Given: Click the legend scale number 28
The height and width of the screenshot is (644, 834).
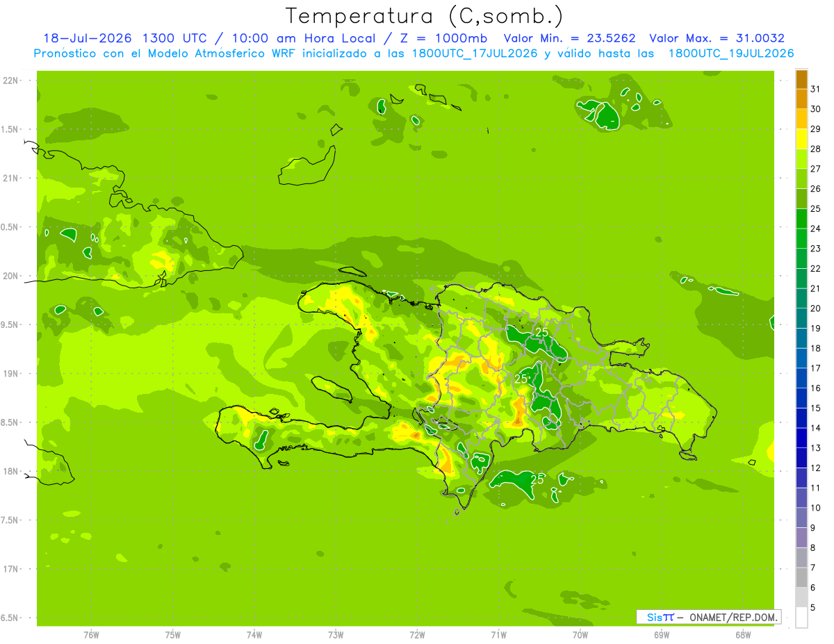Looking at the screenshot, I should tap(816, 149).
